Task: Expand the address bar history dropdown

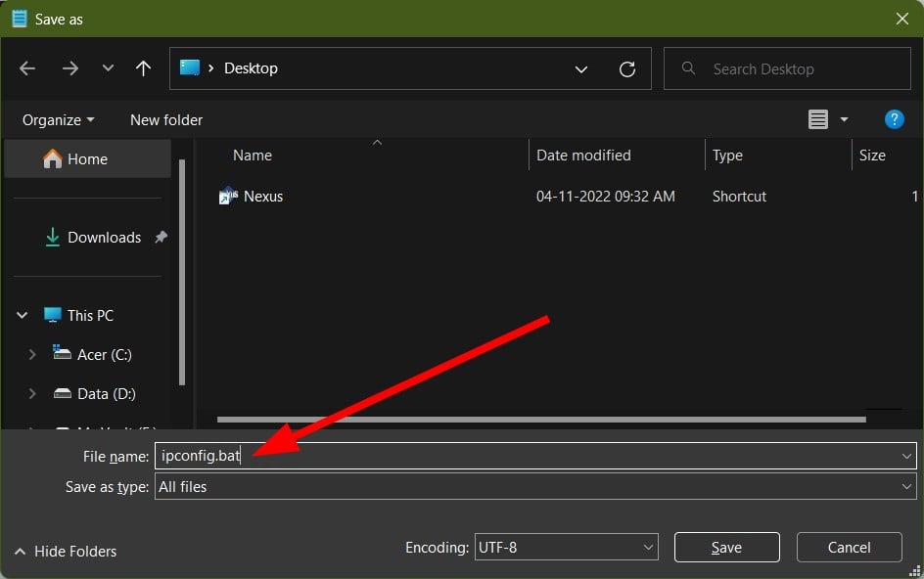Action: pos(581,68)
